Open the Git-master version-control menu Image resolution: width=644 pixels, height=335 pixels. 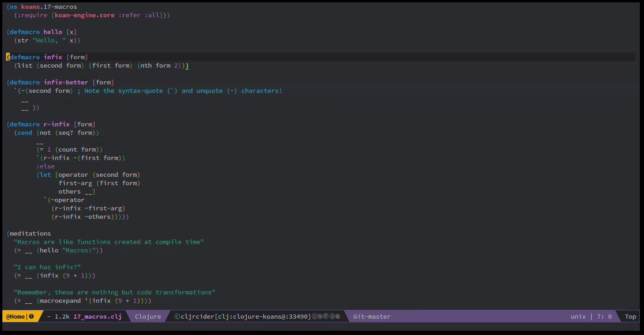pos(371,316)
